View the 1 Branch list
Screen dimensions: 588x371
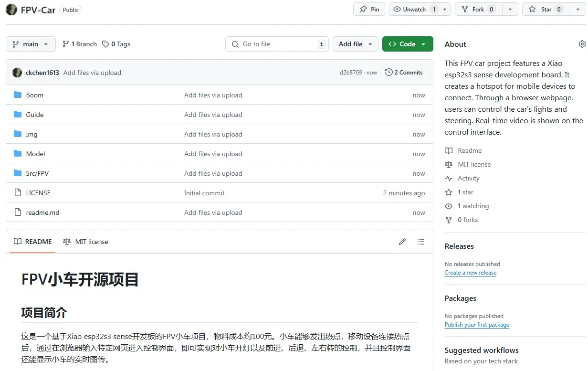[x=80, y=44]
